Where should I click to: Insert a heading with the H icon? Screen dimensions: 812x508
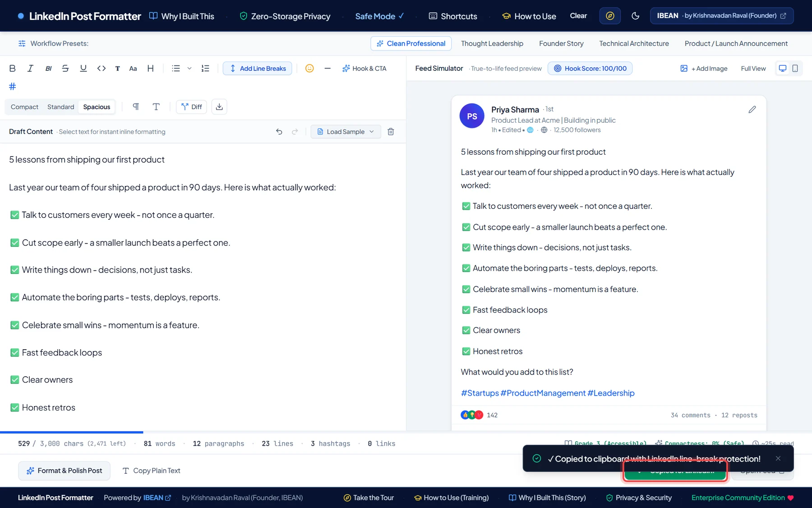pyautogui.click(x=151, y=69)
